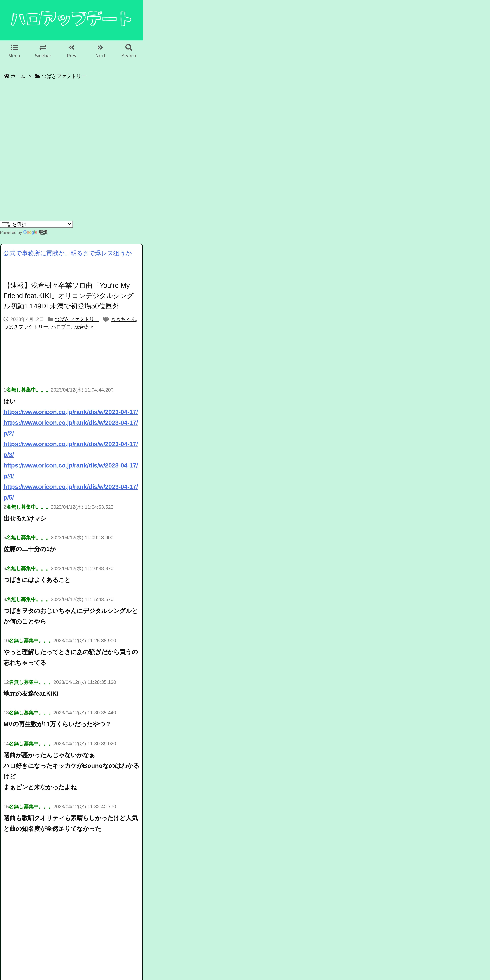This screenshot has height=980, width=490.
Task: Click comment text 佐藤の二十分の1か
Action: [30, 549]
